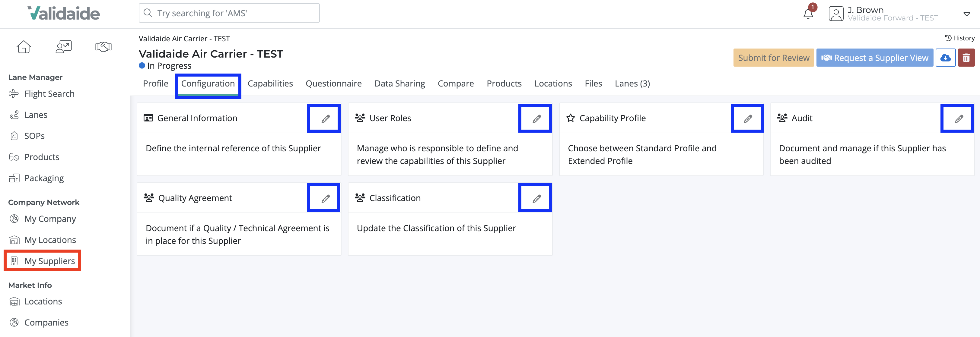
Task: Click the Validaide logo
Action: pyautogui.click(x=64, y=13)
